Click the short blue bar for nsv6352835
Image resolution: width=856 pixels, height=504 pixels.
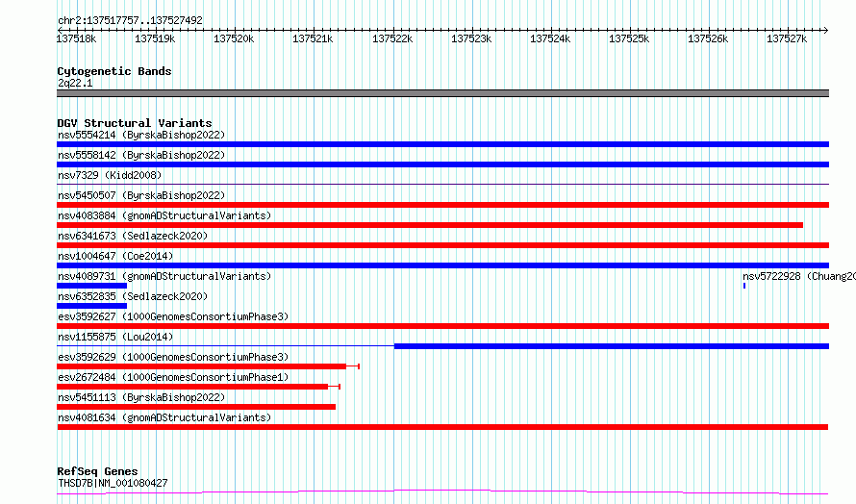(91, 306)
